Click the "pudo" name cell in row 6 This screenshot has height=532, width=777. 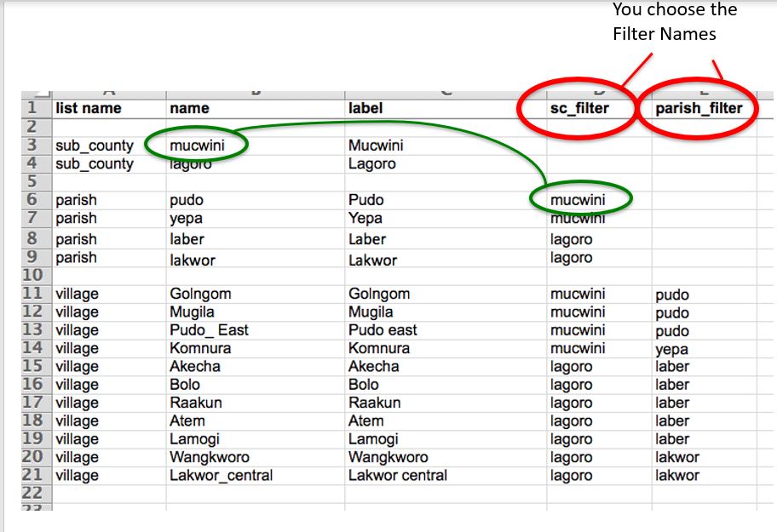pyautogui.click(x=187, y=200)
